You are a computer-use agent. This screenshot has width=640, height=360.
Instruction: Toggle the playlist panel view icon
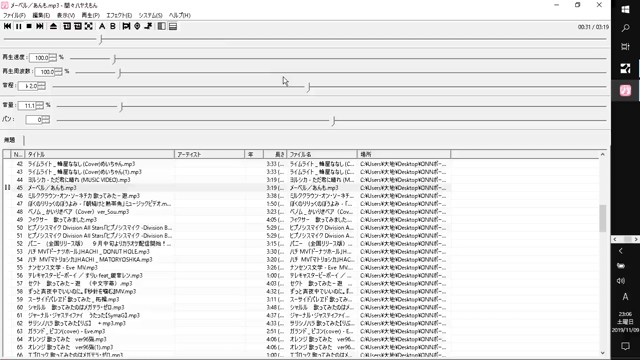(173, 26)
